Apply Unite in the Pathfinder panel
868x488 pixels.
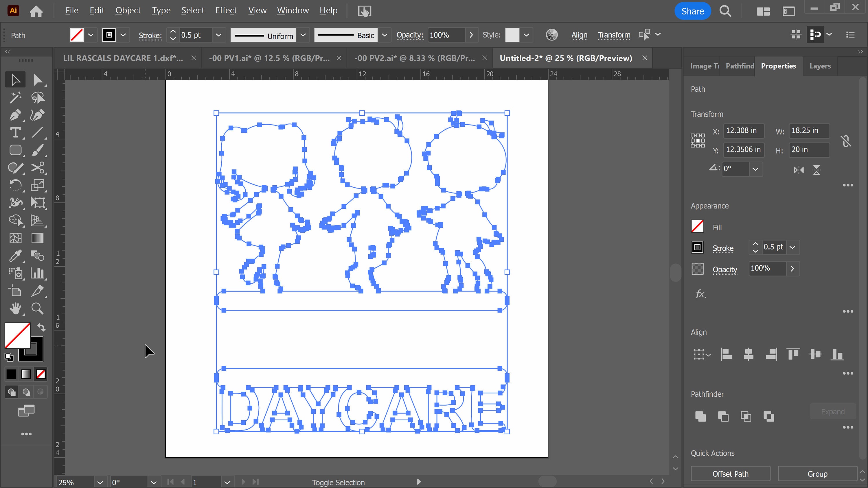point(700,417)
